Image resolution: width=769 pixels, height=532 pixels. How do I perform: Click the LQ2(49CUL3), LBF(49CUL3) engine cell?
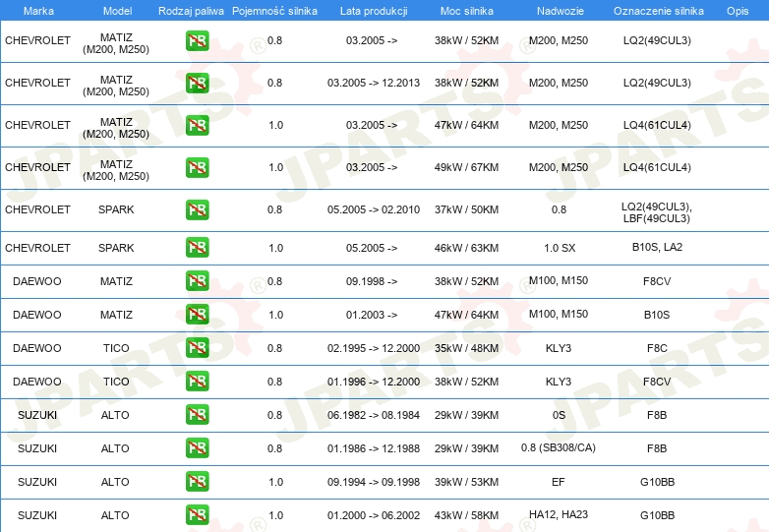tap(657, 212)
